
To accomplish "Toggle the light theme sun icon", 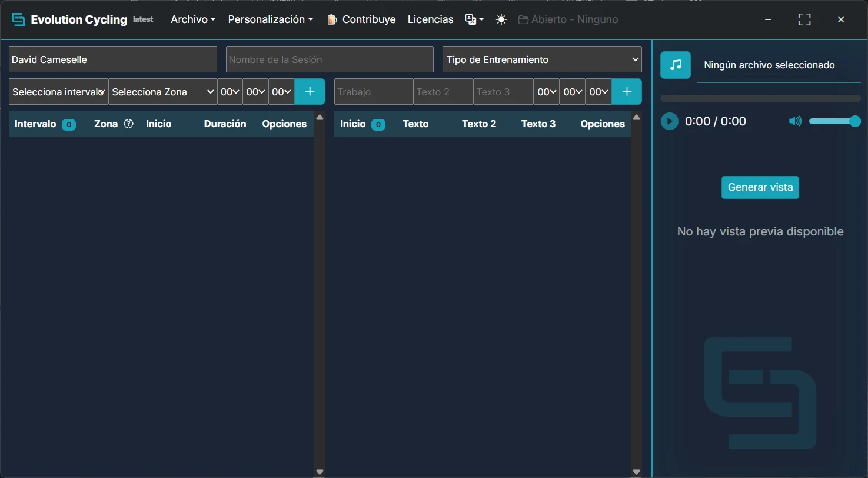I will 501,19.
